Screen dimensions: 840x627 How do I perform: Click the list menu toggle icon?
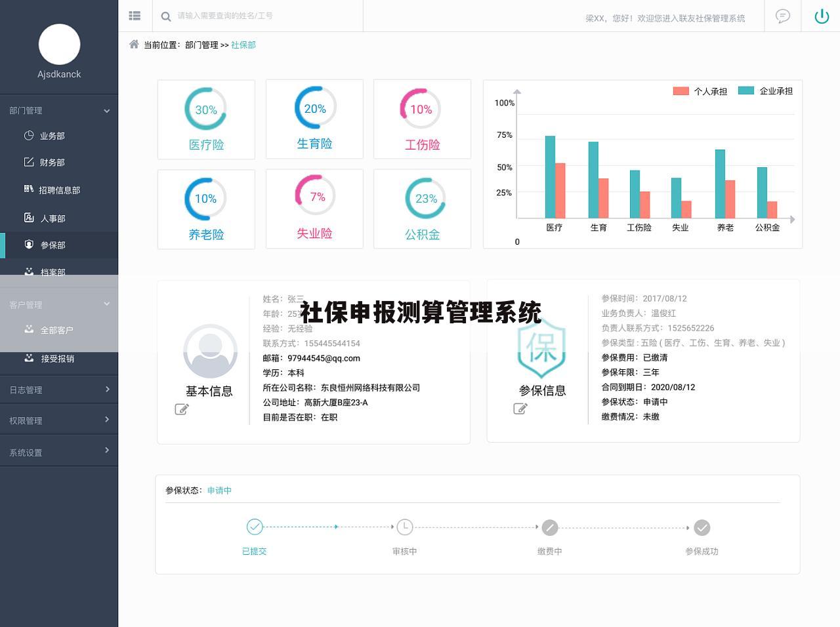point(135,16)
